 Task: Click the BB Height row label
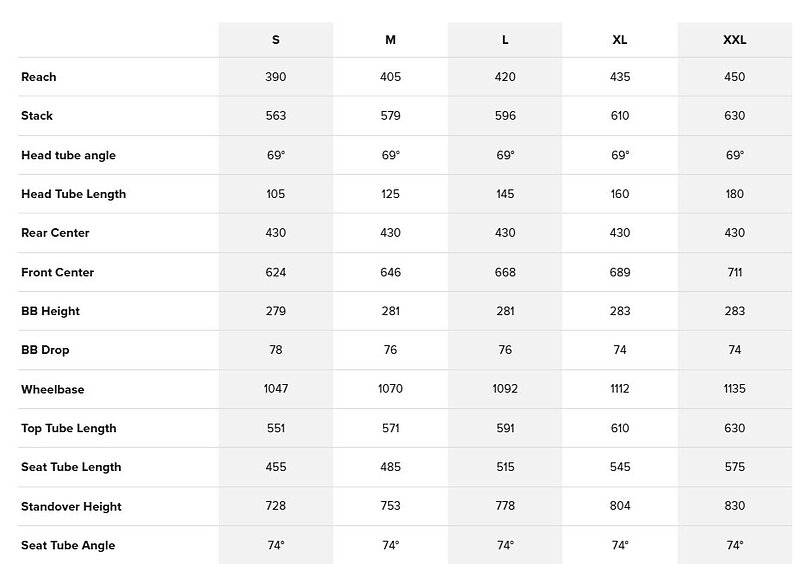click(51, 311)
